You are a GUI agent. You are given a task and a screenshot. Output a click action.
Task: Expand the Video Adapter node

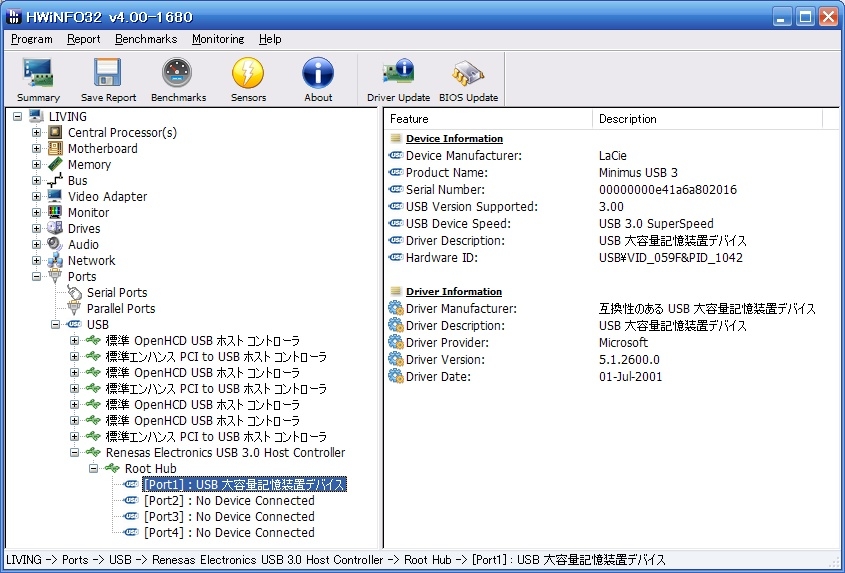(x=37, y=197)
